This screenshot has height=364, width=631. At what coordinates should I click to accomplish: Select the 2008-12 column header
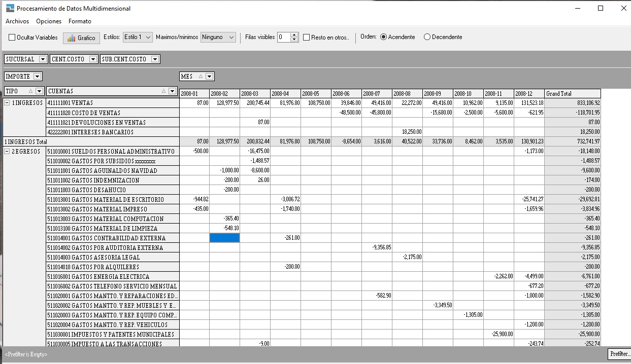point(529,94)
